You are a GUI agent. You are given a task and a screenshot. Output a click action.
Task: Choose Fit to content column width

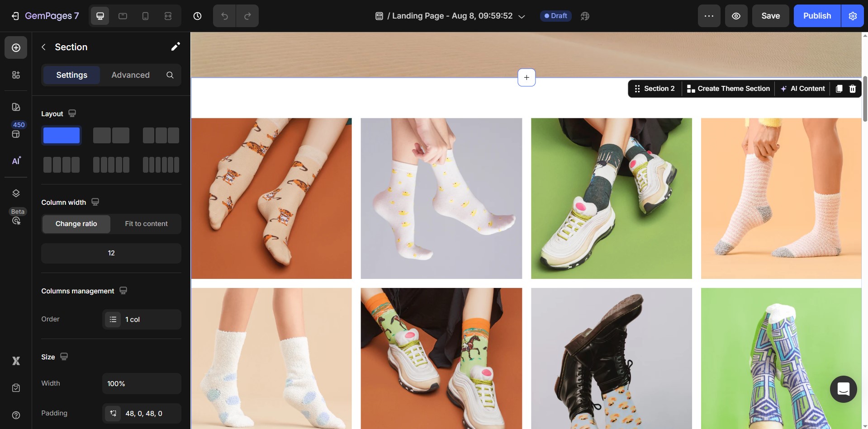pyautogui.click(x=146, y=224)
